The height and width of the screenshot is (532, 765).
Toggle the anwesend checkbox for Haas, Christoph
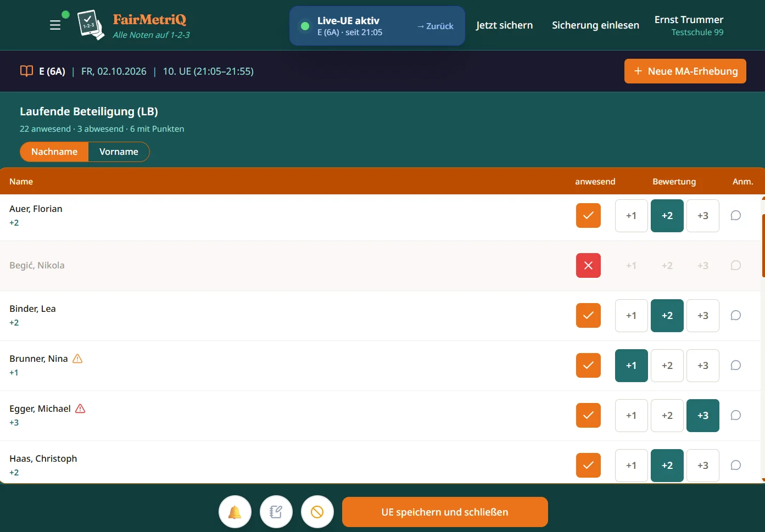(x=588, y=465)
